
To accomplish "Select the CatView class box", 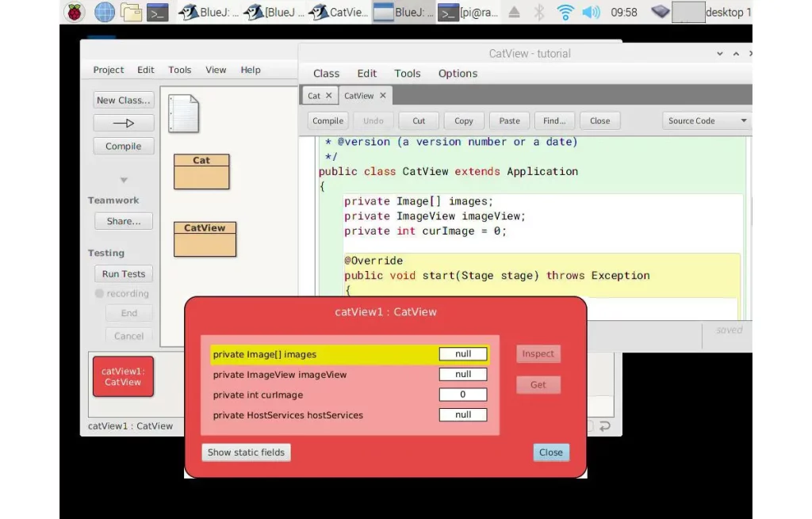I will (205, 239).
